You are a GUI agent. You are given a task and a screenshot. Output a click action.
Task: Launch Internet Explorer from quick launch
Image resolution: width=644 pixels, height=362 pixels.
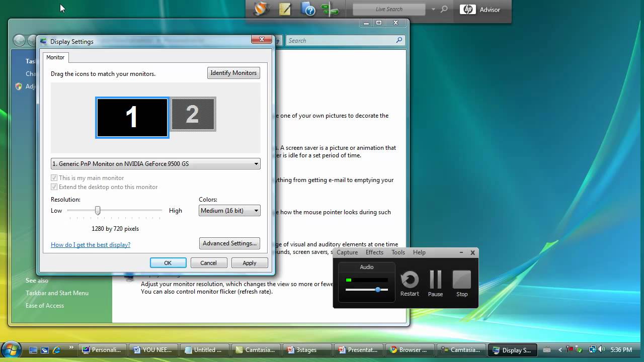click(x=57, y=350)
